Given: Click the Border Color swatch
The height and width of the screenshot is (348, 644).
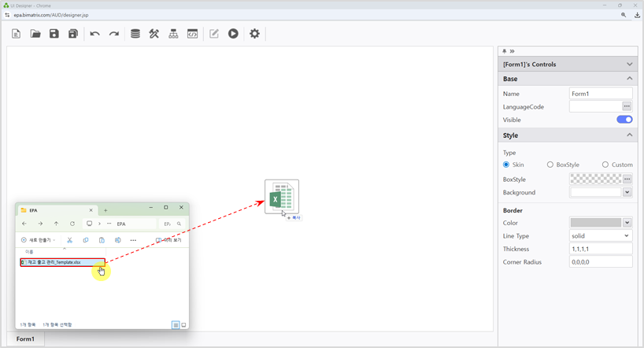Looking at the screenshot, I should point(595,223).
